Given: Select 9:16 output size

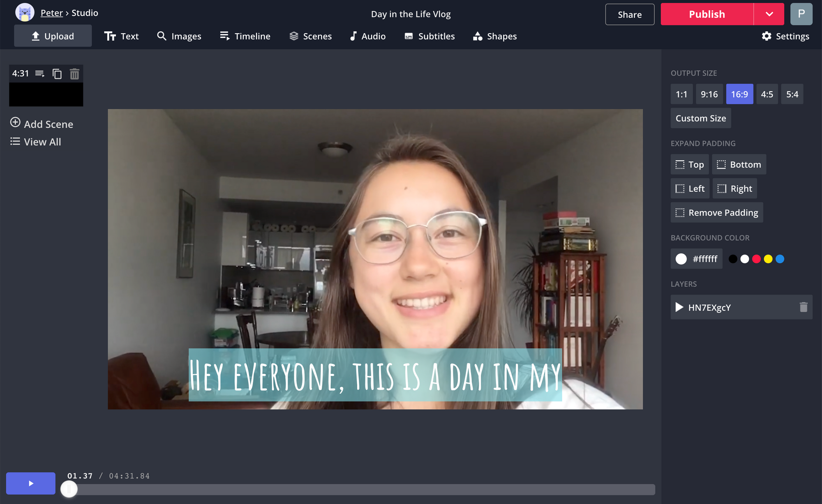Looking at the screenshot, I should [709, 94].
